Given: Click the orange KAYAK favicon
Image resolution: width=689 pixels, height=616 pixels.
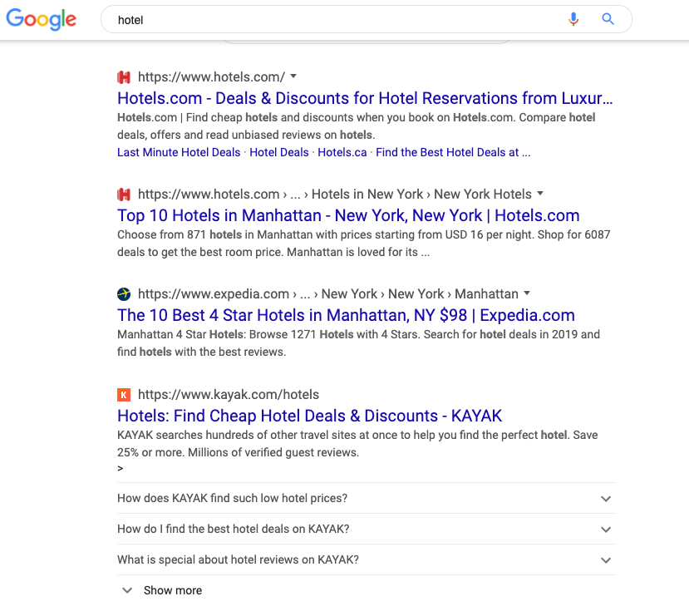Looking at the screenshot, I should coord(124,395).
